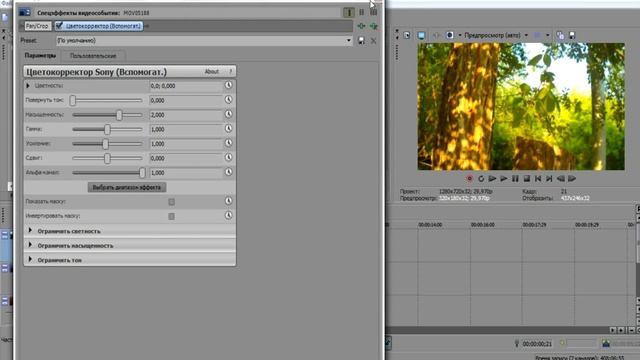Click the Повернуть тон slider handle
640x360 pixels.
point(73,100)
